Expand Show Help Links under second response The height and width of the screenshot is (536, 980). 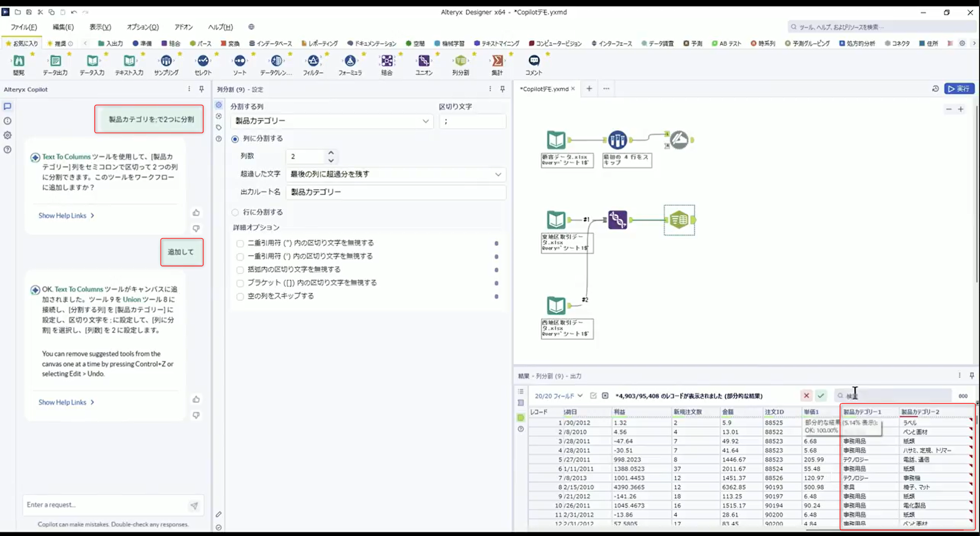pyautogui.click(x=66, y=402)
